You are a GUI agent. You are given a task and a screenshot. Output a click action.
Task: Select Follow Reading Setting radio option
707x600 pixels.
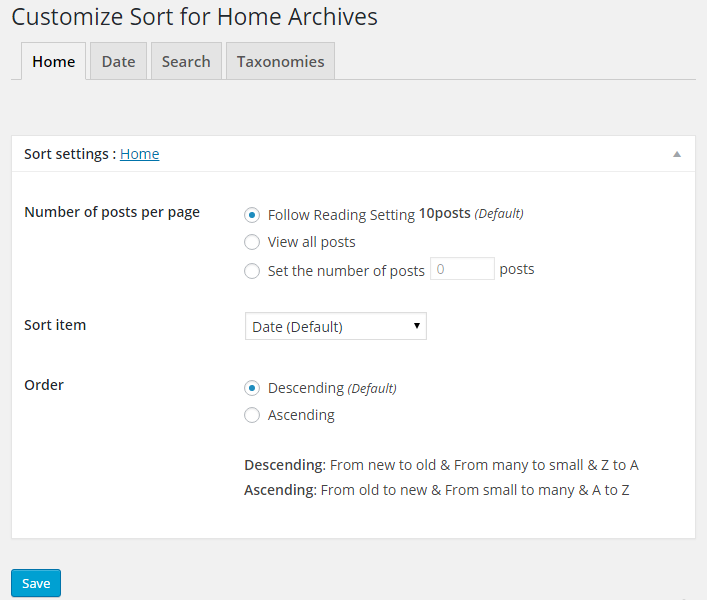[253, 214]
